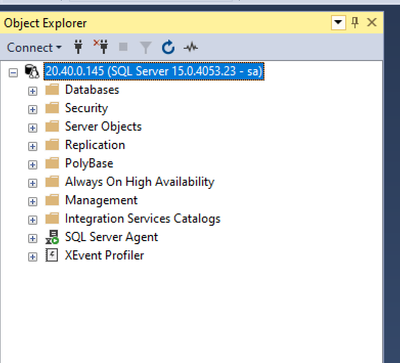Select the Server Objects folder
Viewport: 400px width, 363px height.
[103, 127]
